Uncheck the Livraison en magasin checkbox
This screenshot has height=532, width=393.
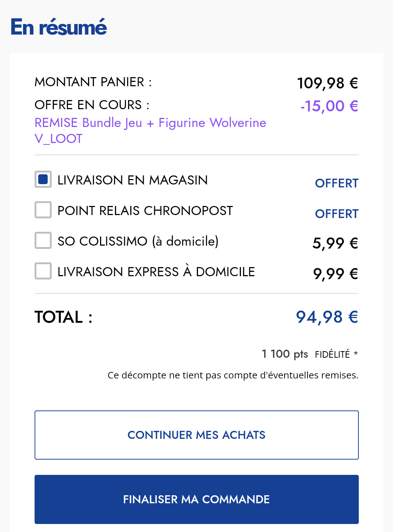[x=43, y=179]
